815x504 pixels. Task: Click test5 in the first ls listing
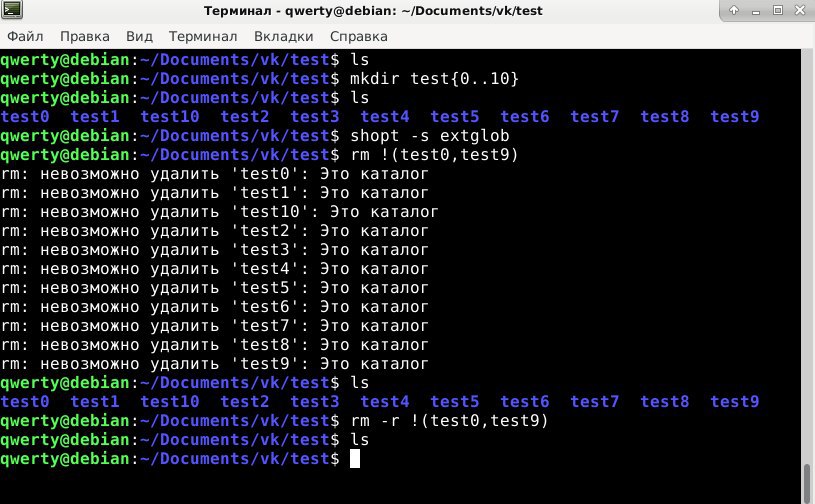(x=455, y=116)
